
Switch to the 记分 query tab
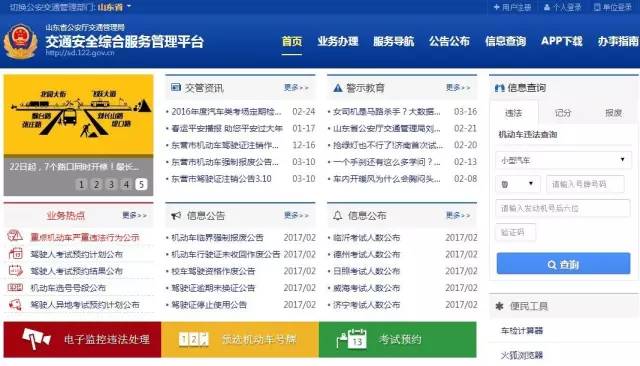pos(562,113)
